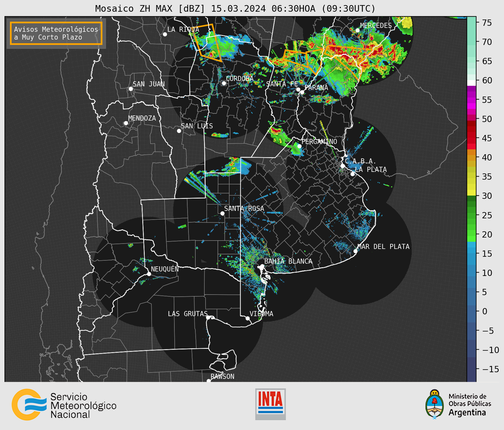This screenshot has width=504, height=430.
Task: Click the RAWSON city marker dot
Action: [209, 381]
